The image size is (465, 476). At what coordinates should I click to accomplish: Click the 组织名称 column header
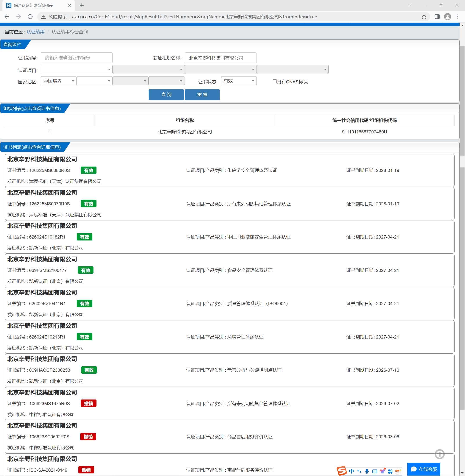[185, 120]
